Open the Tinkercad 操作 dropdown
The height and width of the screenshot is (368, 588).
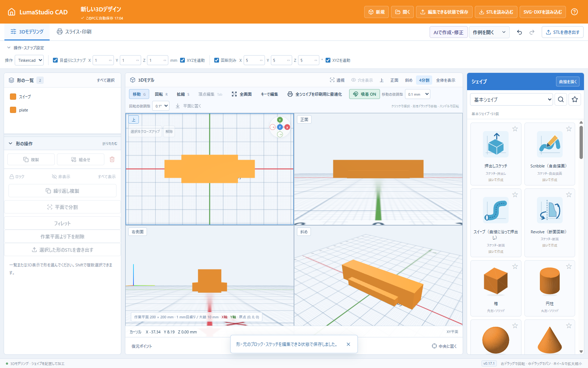[x=29, y=60]
